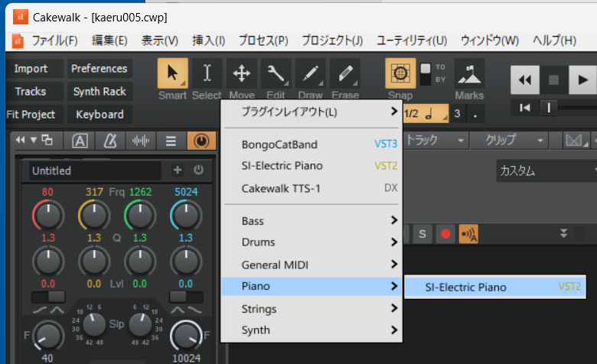Open the Keyboard view button

point(99,114)
